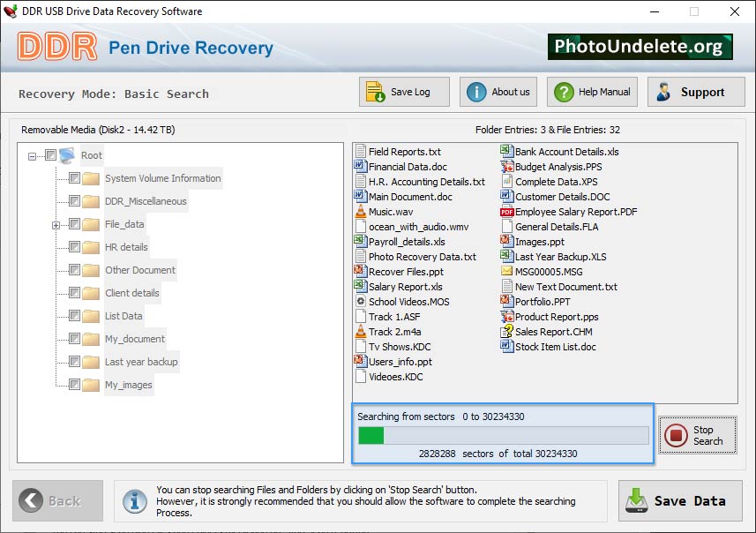The width and height of the screenshot is (756, 533).
Task: Check the Client details folder checkbox
Action: tap(74, 293)
